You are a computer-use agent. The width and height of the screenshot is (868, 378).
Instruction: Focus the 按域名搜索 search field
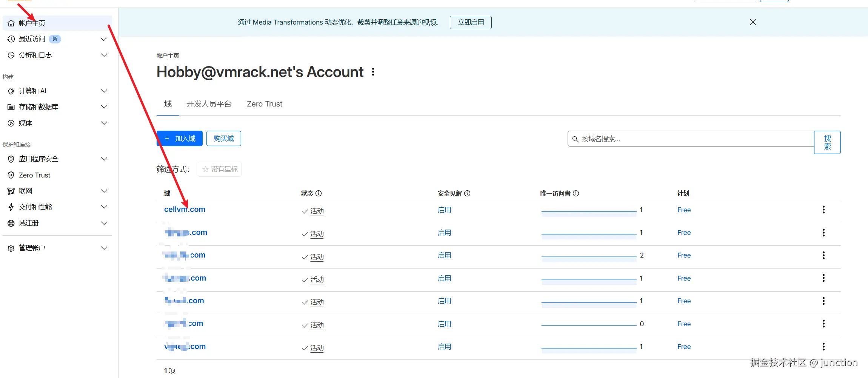tap(691, 139)
